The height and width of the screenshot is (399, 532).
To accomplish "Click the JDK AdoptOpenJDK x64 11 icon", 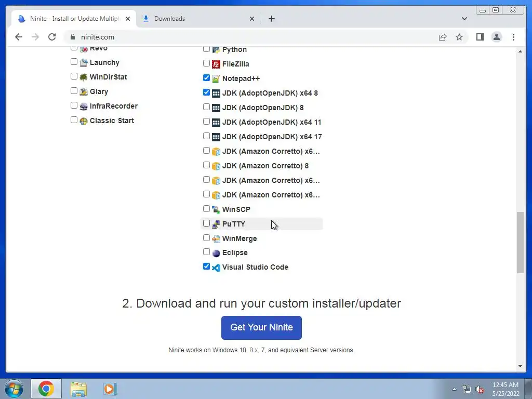I will click(216, 123).
